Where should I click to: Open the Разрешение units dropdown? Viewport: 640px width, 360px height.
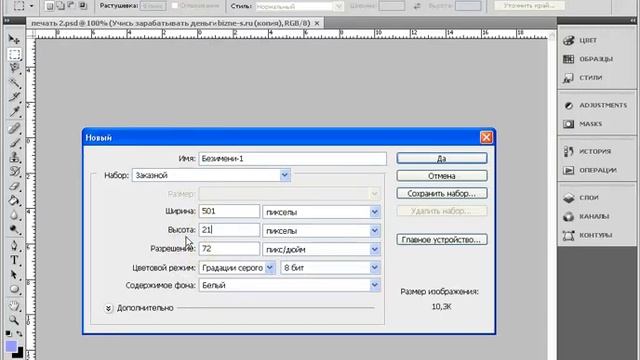pos(322,249)
